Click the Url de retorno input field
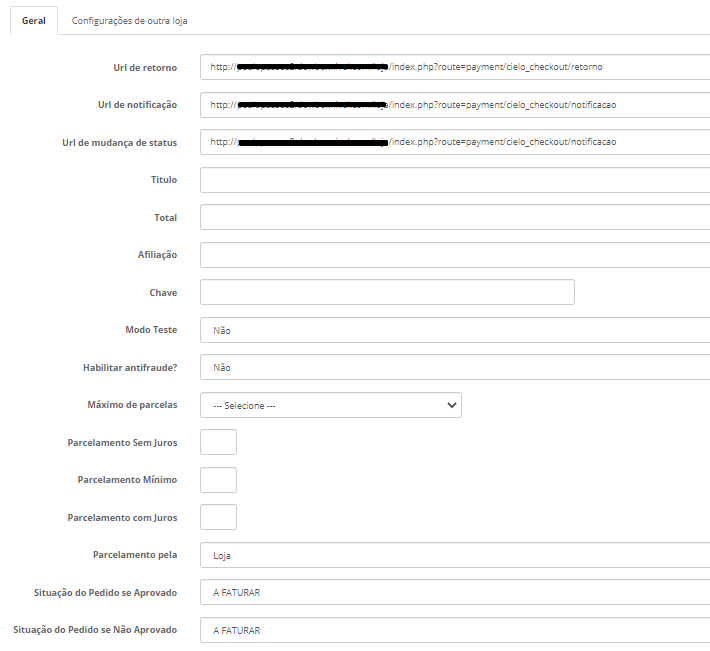This screenshot has height=651, width=710. (455, 67)
